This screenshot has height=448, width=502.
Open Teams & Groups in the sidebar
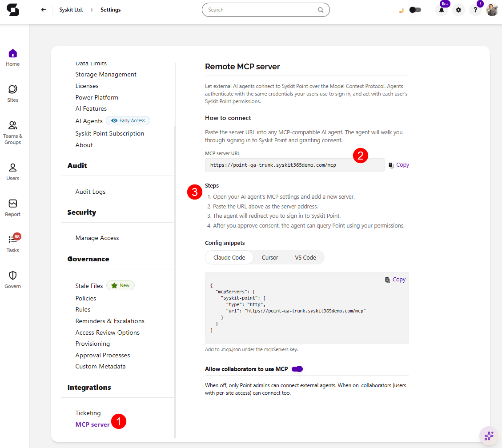(13, 133)
